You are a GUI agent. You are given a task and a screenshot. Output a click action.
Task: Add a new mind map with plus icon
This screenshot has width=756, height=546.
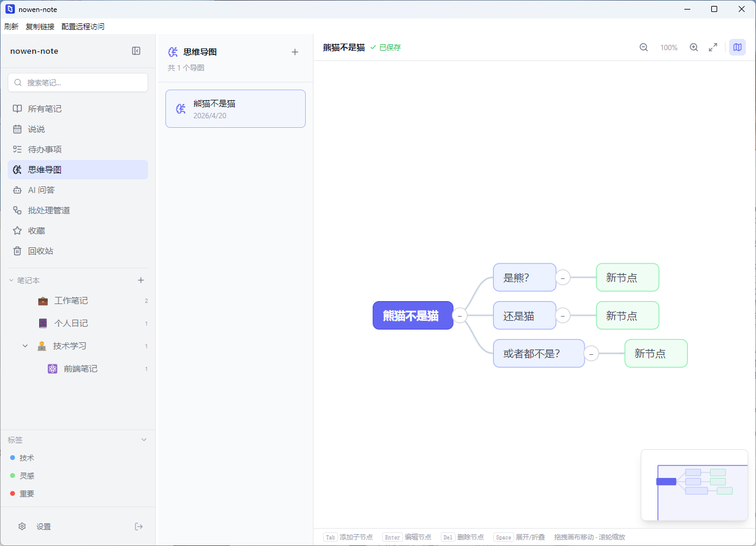coord(295,52)
